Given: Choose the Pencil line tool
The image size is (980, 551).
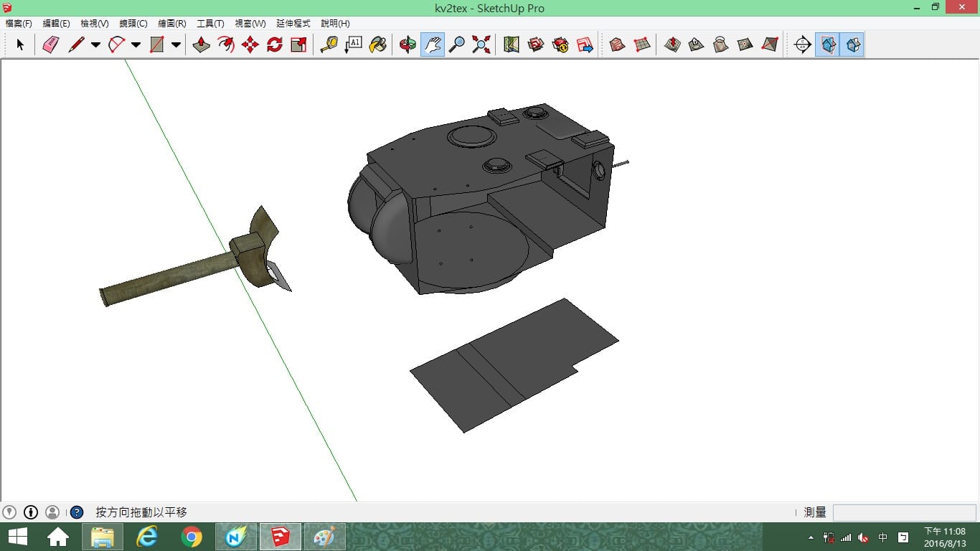Looking at the screenshot, I should pyautogui.click(x=76, y=44).
